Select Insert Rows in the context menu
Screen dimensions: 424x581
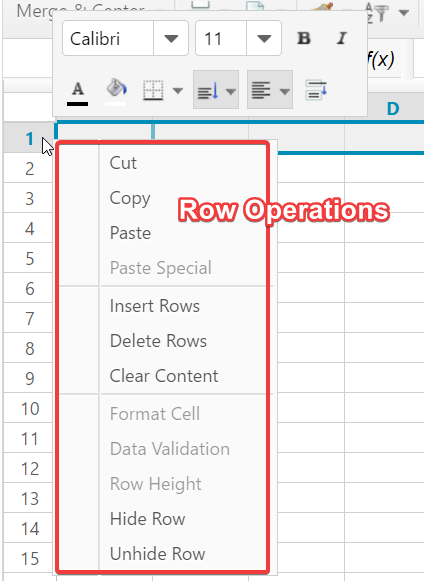(155, 306)
